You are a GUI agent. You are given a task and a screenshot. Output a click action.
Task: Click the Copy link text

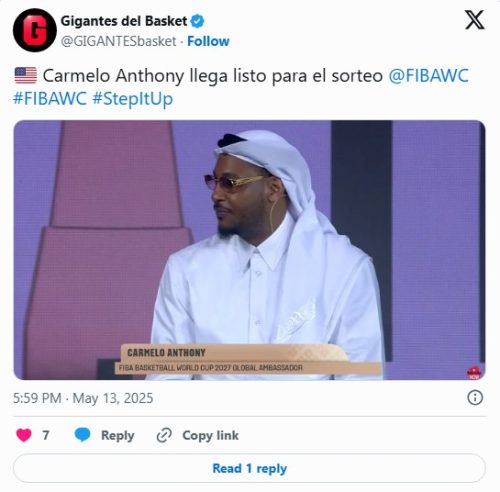pos(210,435)
